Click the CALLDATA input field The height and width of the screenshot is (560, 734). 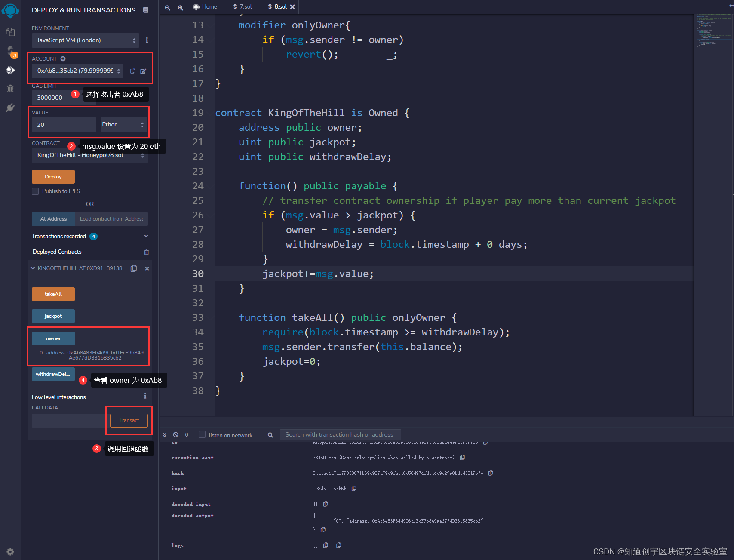69,420
